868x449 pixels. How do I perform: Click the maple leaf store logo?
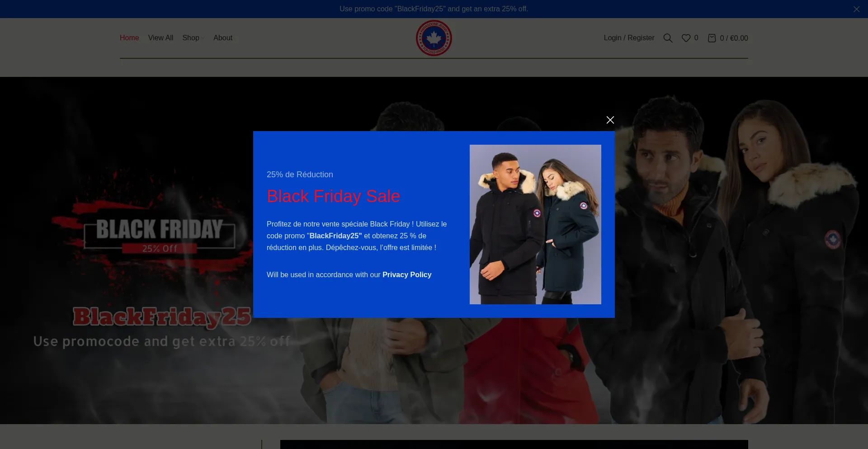pyautogui.click(x=434, y=38)
